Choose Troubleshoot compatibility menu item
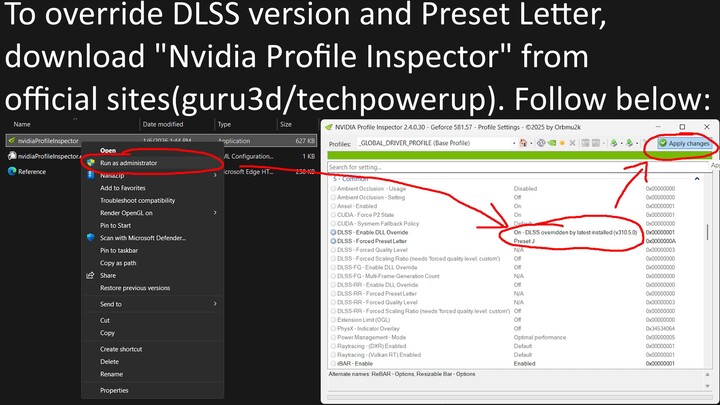 (137, 201)
